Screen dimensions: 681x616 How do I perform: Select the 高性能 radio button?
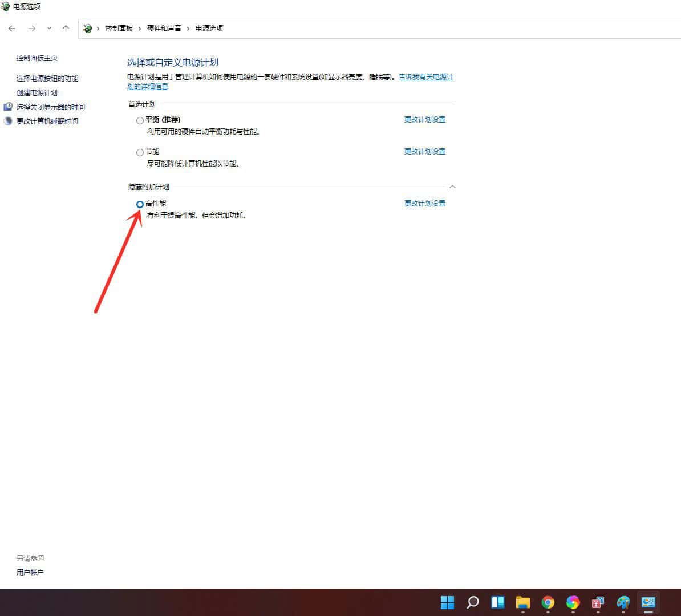(x=140, y=204)
